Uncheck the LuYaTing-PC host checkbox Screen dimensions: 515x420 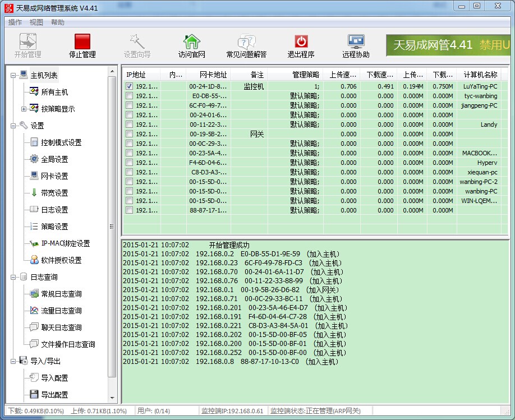(x=130, y=86)
